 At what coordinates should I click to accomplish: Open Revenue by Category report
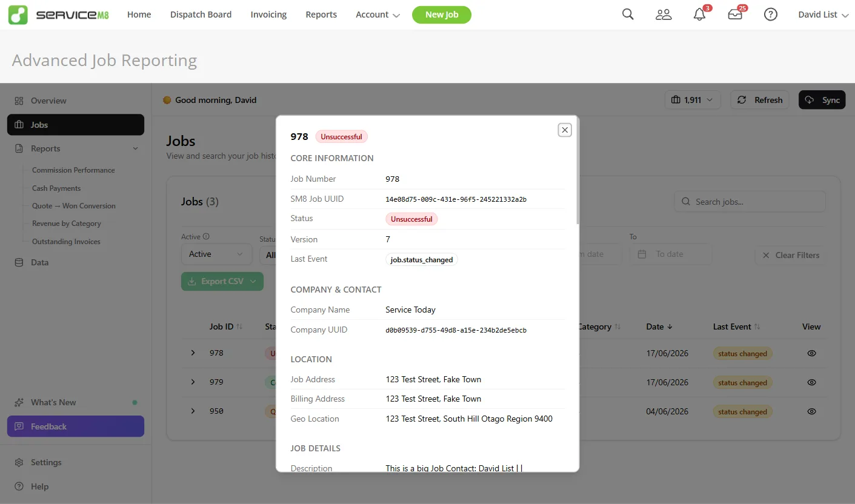67,224
